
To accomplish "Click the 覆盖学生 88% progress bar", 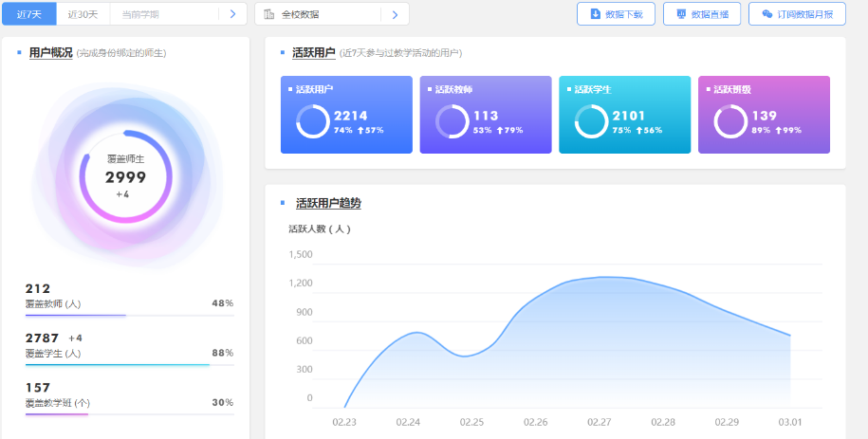I will pos(129,364).
